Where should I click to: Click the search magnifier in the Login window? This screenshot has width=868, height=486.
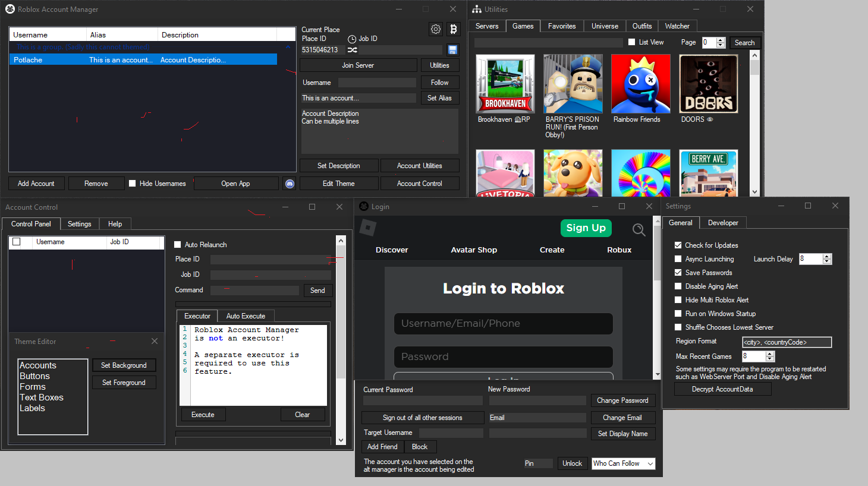pos(638,231)
